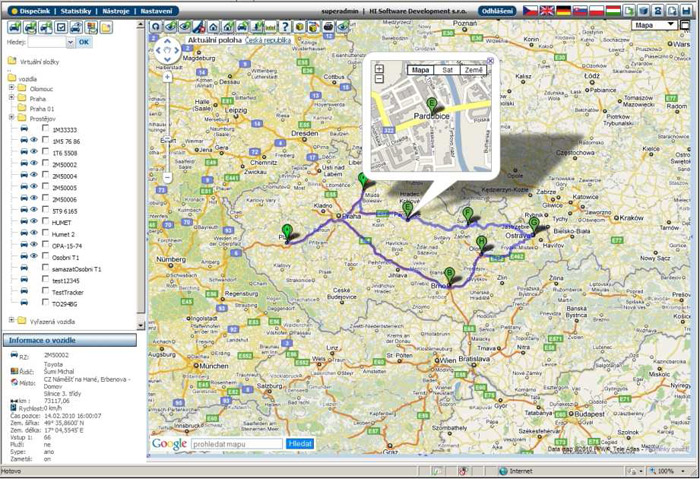Open the Mapa map type dropdown

[x=655, y=25]
